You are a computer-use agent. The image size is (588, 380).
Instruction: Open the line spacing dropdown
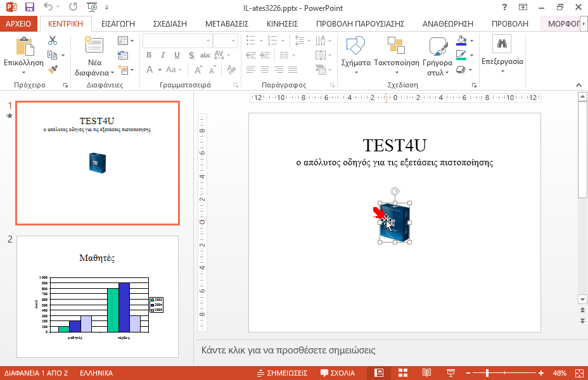click(x=302, y=41)
